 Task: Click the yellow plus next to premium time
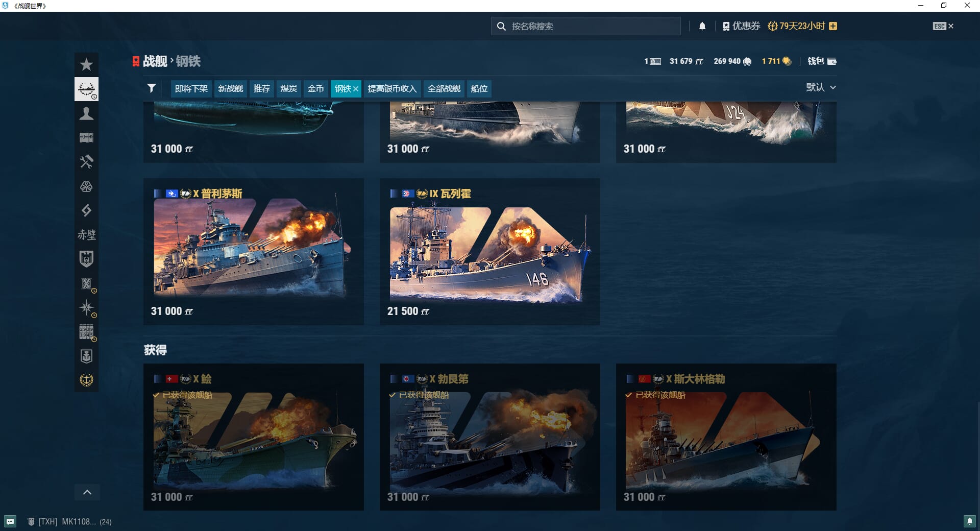[x=833, y=26]
